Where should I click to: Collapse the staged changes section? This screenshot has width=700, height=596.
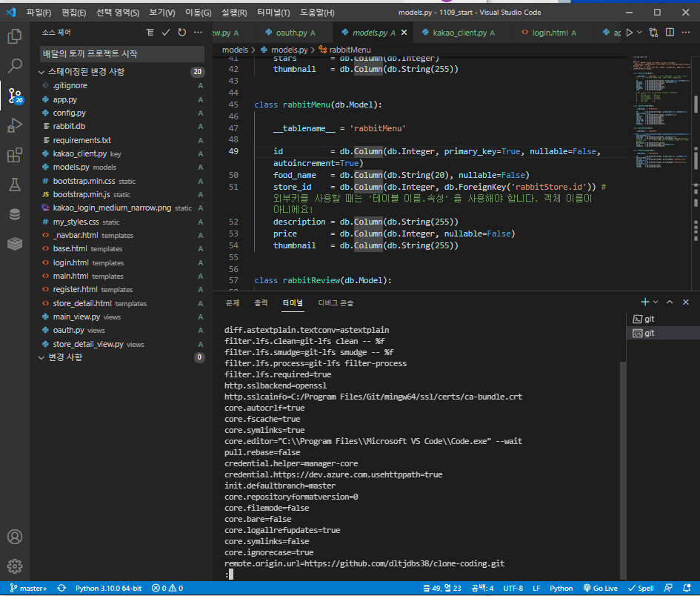click(x=41, y=72)
